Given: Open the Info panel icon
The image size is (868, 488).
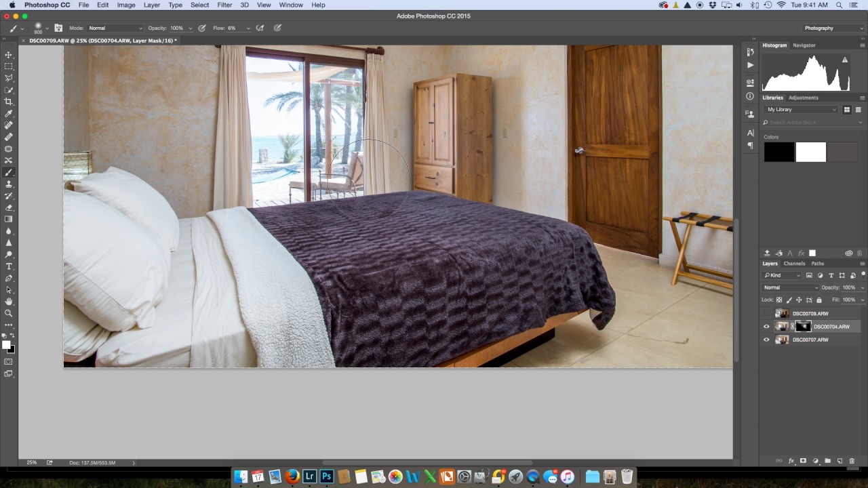Looking at the screenshot, I should (750, 96).
